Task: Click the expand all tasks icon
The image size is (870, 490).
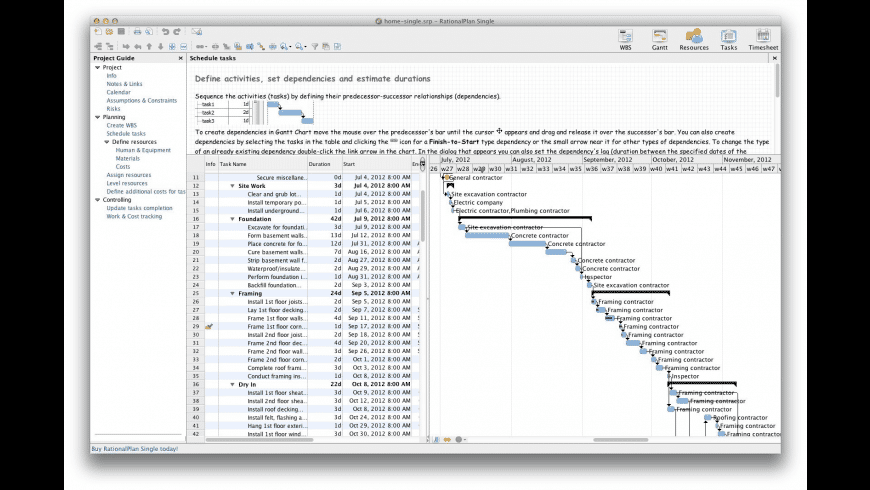Action: pyautogui.click(x=172, y=47)
